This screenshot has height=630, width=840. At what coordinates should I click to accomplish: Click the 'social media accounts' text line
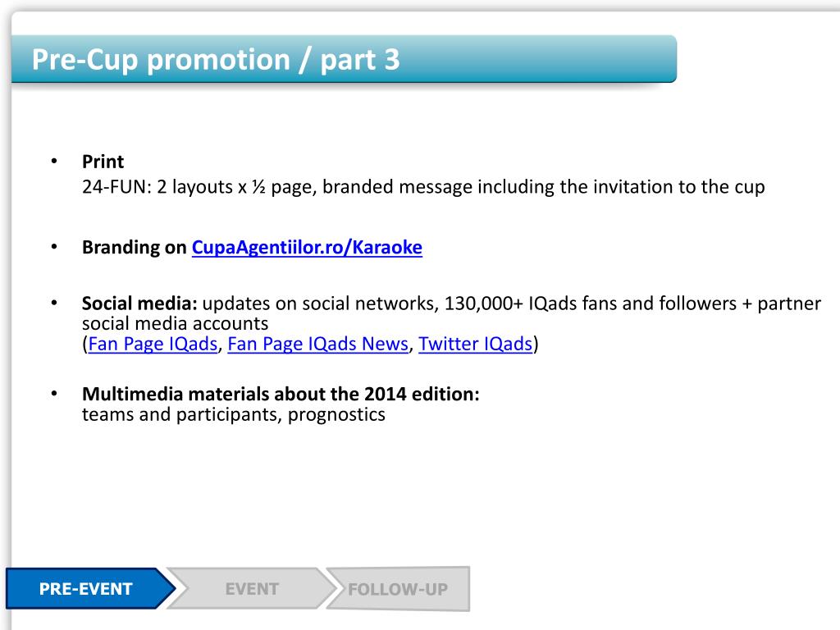176,323
